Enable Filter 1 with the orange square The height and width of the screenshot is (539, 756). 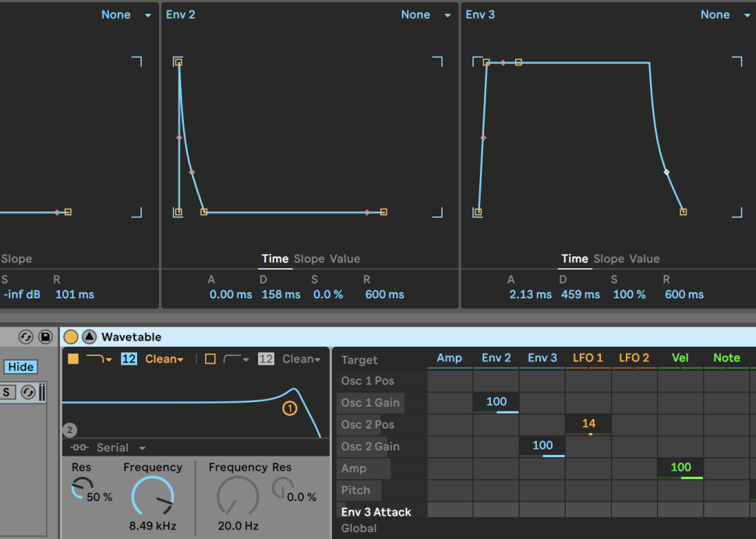click(x=73, y=359)
